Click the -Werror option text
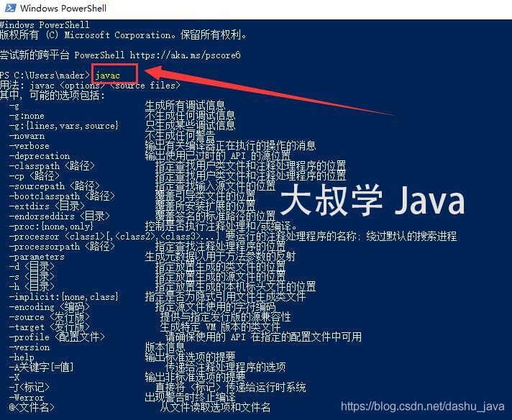The image size is (512, 420). point(27,398)
